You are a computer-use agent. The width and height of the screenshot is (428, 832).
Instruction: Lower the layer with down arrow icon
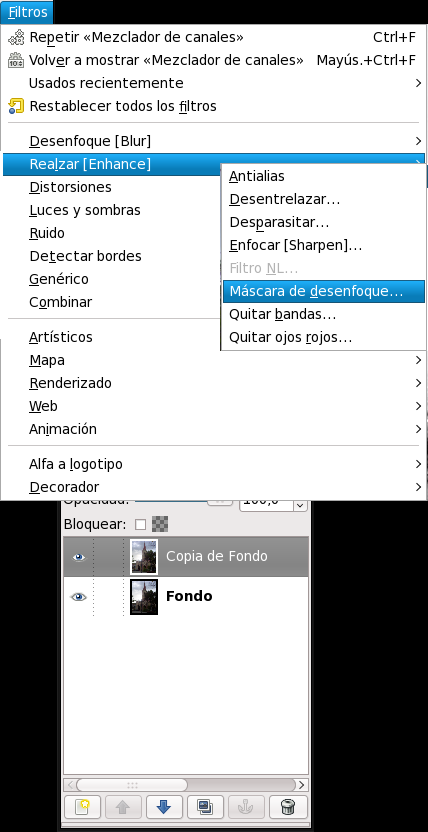click(164, 807)
